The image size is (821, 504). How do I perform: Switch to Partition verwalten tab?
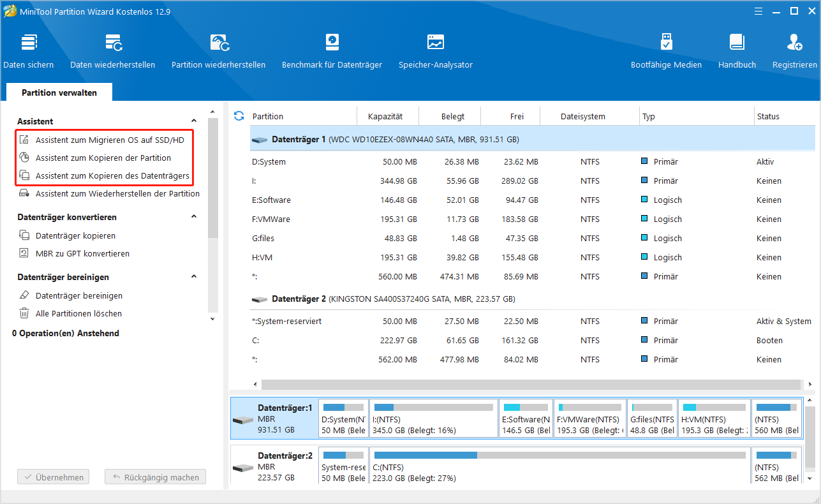tap(59, 93)
